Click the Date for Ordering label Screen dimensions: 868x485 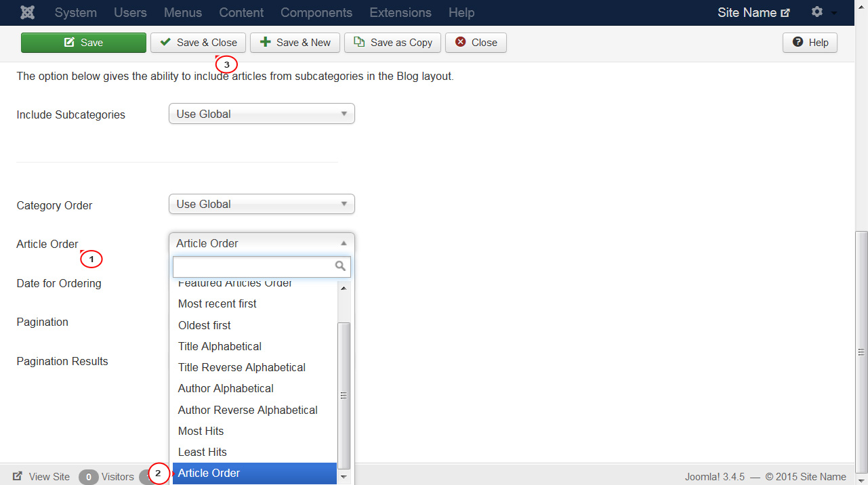click(x=59, y=283)
